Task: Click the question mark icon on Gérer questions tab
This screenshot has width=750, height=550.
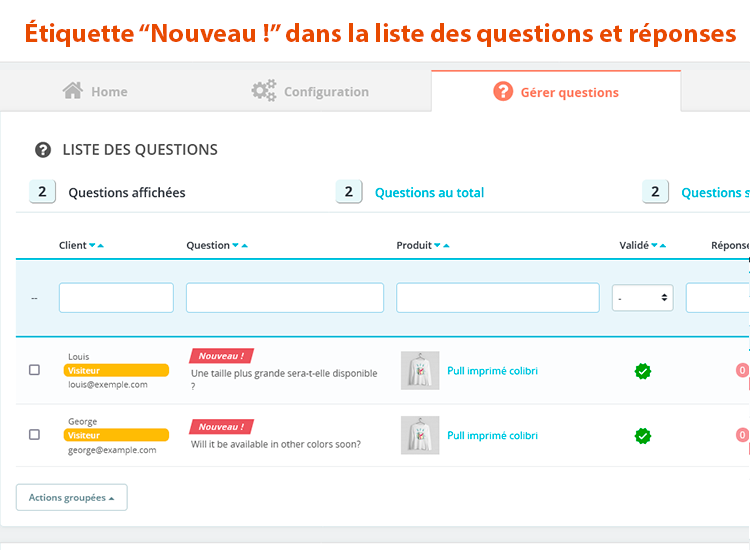Action: click(x=503, y=92)
